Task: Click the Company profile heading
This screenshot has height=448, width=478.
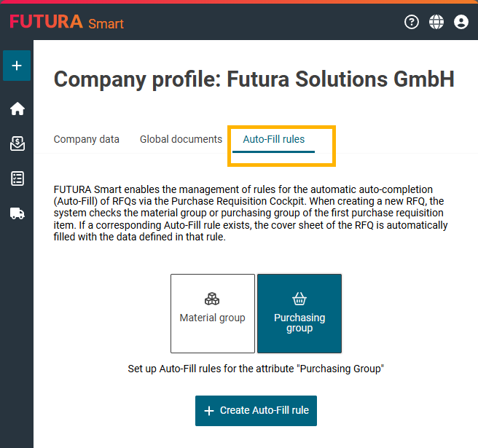Action: click(x=254, y=79)
